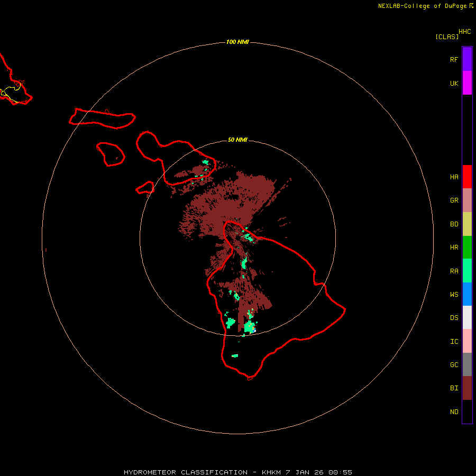This screenshot has height=476, width=476.
Task: Click the brown BI legend swatch
Action: pyautogui.click(x=467, y=388)
